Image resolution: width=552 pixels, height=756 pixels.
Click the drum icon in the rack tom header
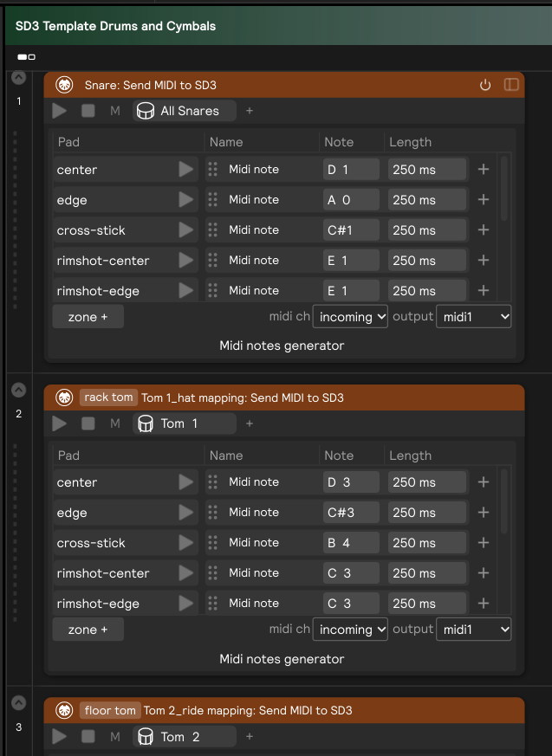tap(64, 397)
